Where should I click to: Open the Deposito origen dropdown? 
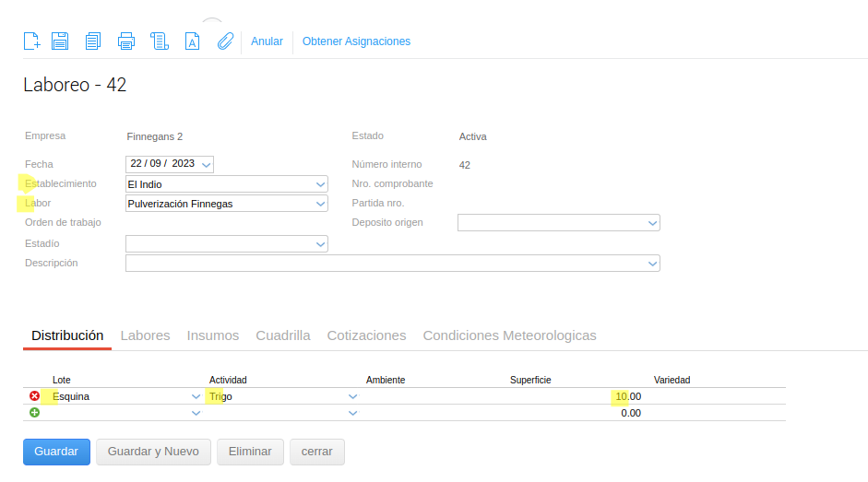pyautogui.click(x=652, y=223)
